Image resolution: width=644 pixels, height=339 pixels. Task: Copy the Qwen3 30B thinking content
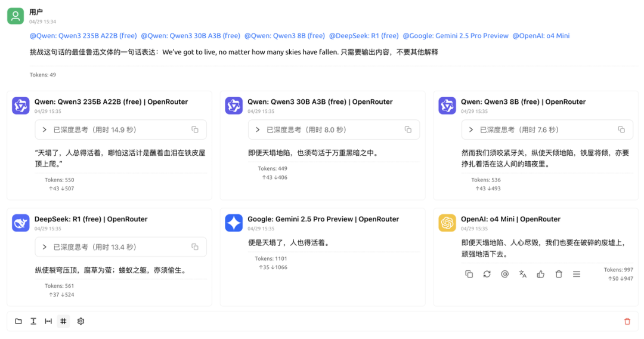[x=408, y=130]
